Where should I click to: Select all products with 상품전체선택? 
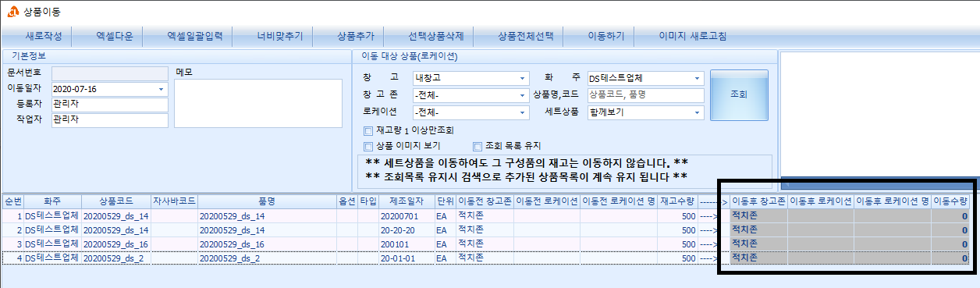point(525,36)
